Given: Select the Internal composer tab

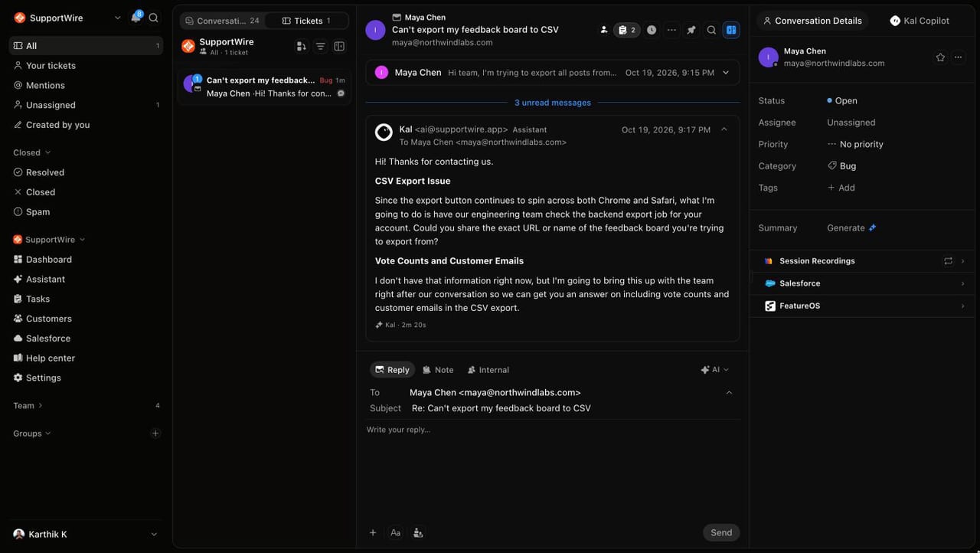Looking at the screenshot, I should pyautogui.click(x=488, y=370).
